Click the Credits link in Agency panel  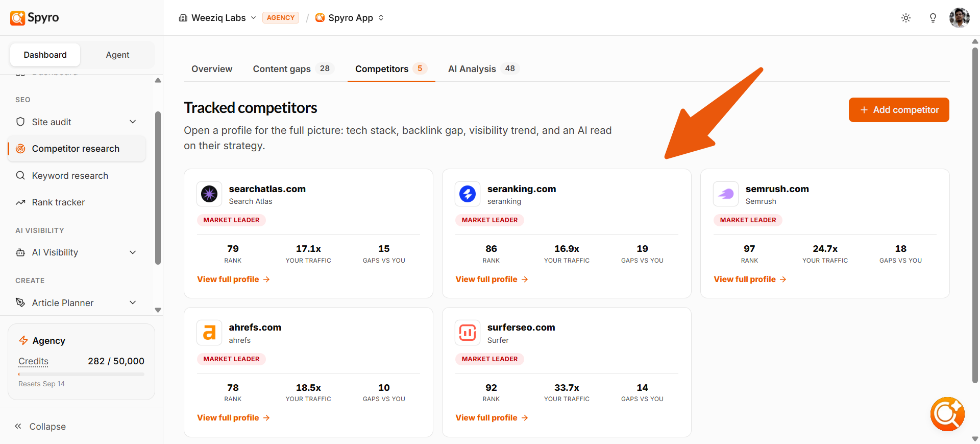tap(33, 361)
